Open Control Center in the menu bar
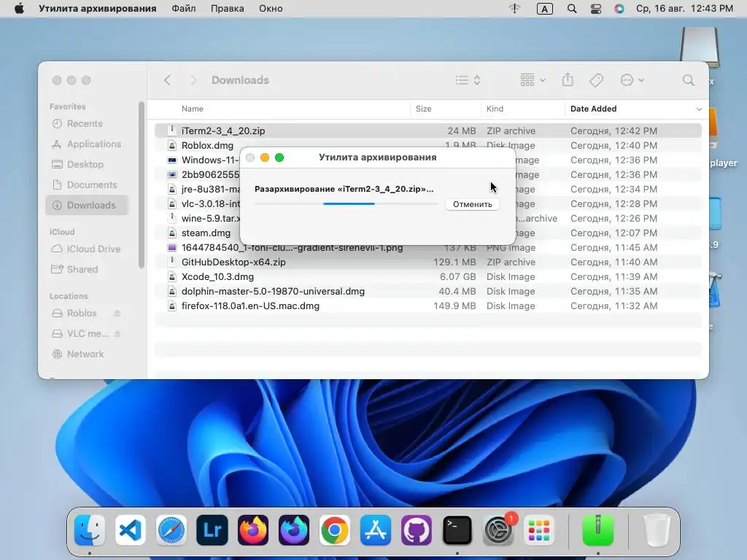 click(x=595, y=9)
